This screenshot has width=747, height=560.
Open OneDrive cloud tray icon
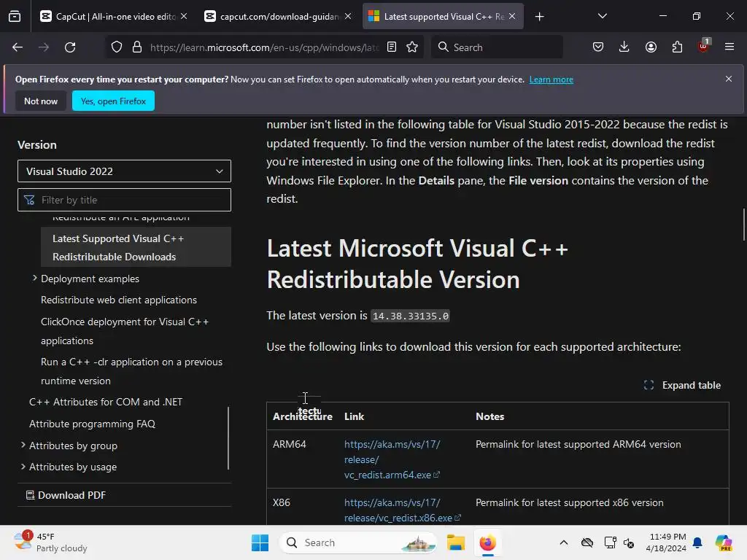[x=587, y=542]
